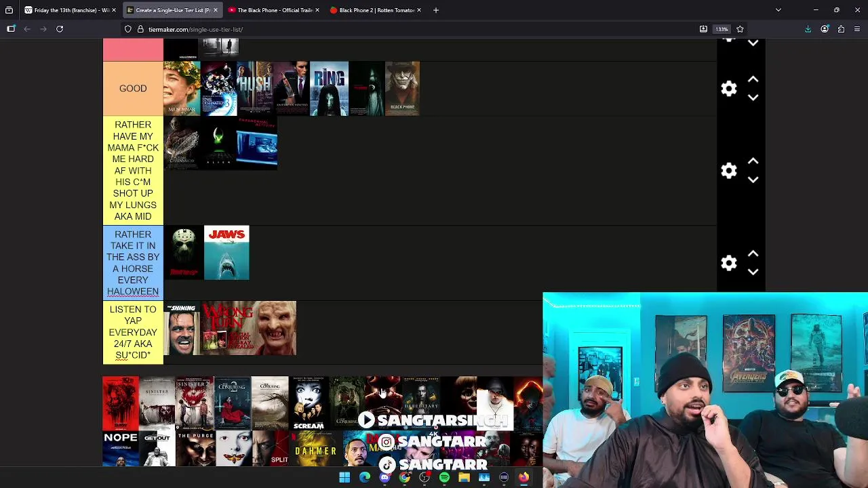This screenshot has width=868, height=488.
Task: Open the Firefox hamburger menu
Action: point(857,29)
